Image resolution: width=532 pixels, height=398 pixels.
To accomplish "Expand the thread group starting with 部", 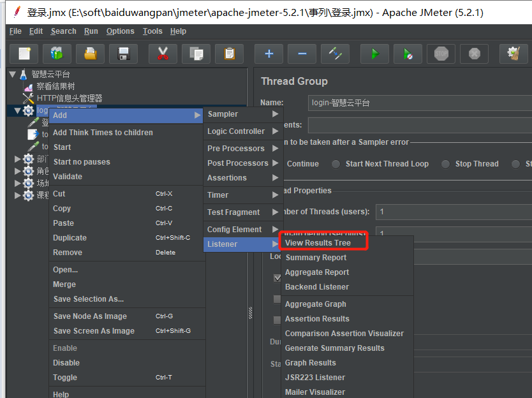I will [x=17, y=159].
